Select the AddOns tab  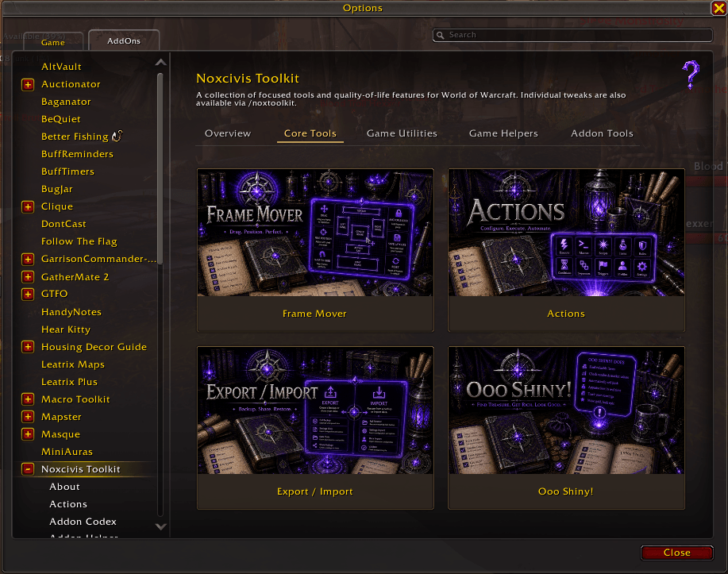(x=124, y=40)
